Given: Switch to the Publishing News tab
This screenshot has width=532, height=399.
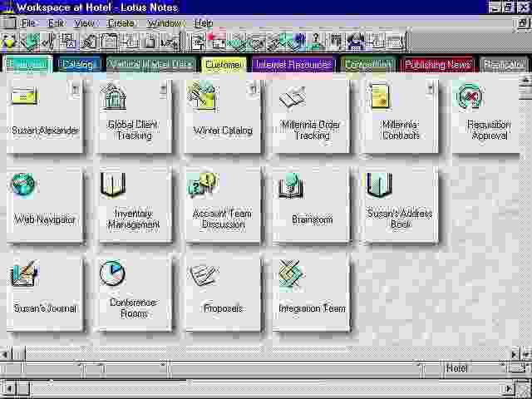Looking at the screenshot, I should pos(438,64).
